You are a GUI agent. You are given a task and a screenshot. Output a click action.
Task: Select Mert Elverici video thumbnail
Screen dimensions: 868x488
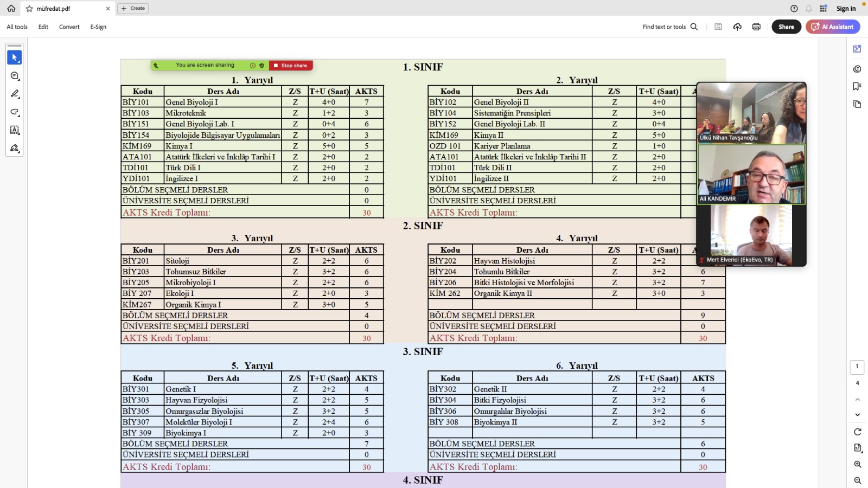pyautogui.click(x=751, y=235)
